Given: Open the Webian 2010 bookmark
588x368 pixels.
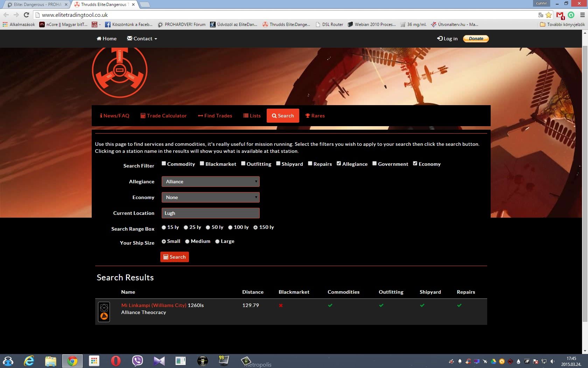Looking at the screenshot, I should coord(372,25).
